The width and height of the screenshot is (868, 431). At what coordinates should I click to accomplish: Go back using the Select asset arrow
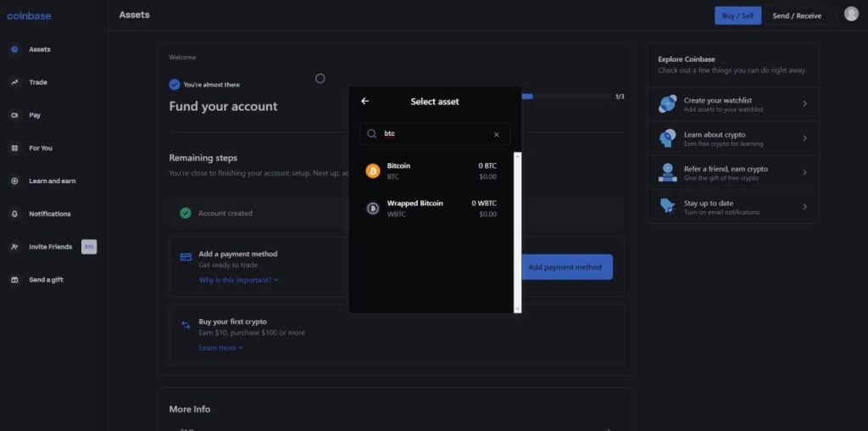[364, 101]
